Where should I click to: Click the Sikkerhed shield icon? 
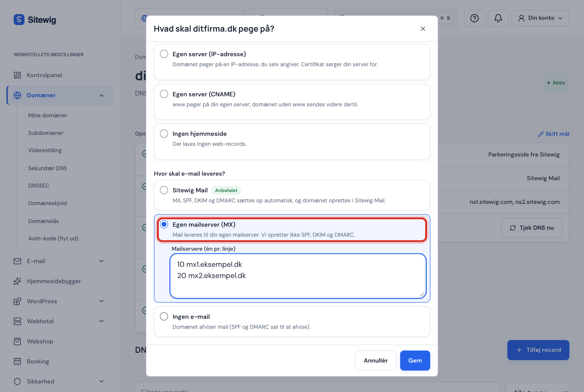tap(17, 381)
